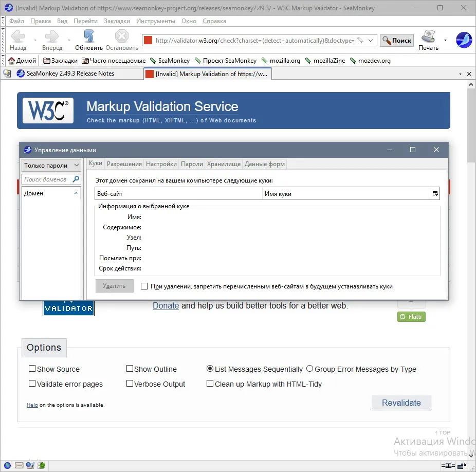Open the Только пароли dropdown

(51, 165)
